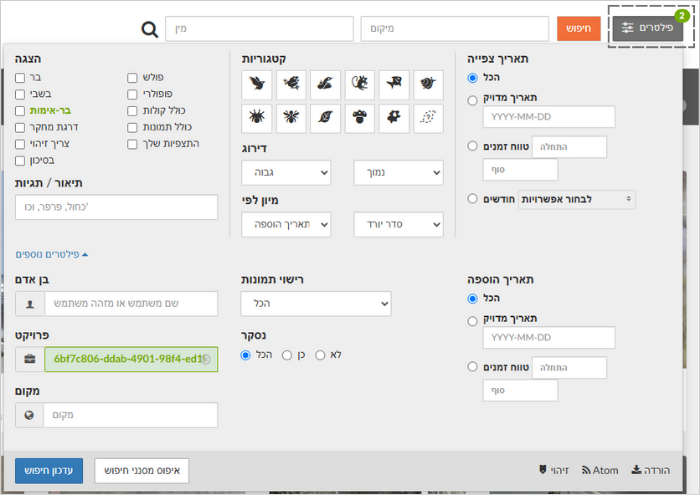Click the orange חיפוש button
700x496 pixels.
coord(579,29)
